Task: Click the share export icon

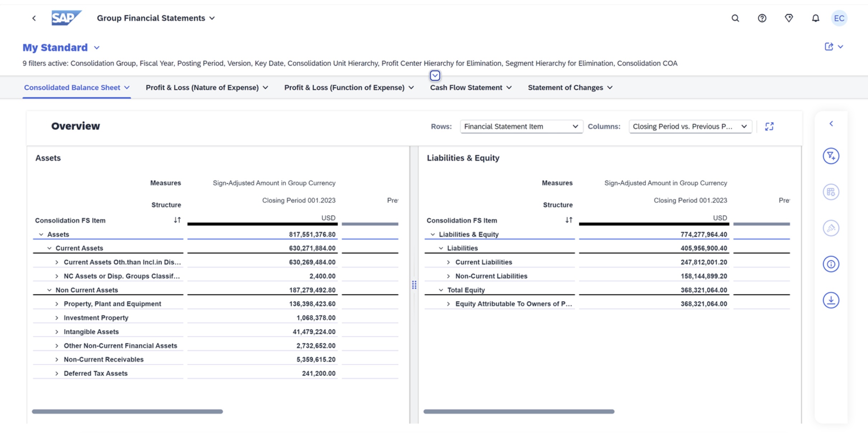Action: pyautogui.click(x=829, y=47)
